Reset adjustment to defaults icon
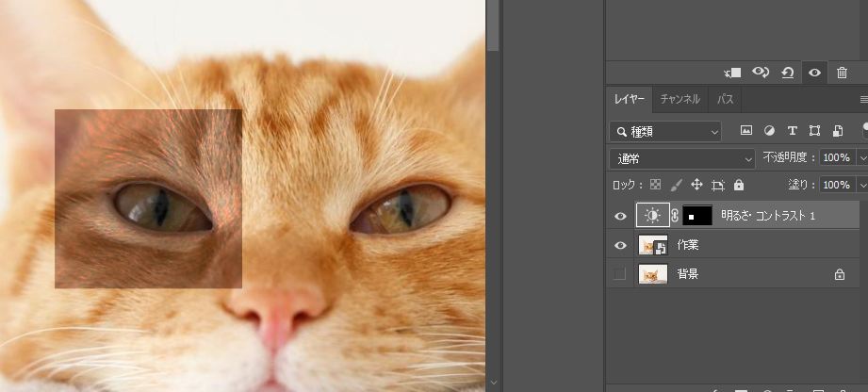This screenshot has height=392, width=868. coord(787,73)
